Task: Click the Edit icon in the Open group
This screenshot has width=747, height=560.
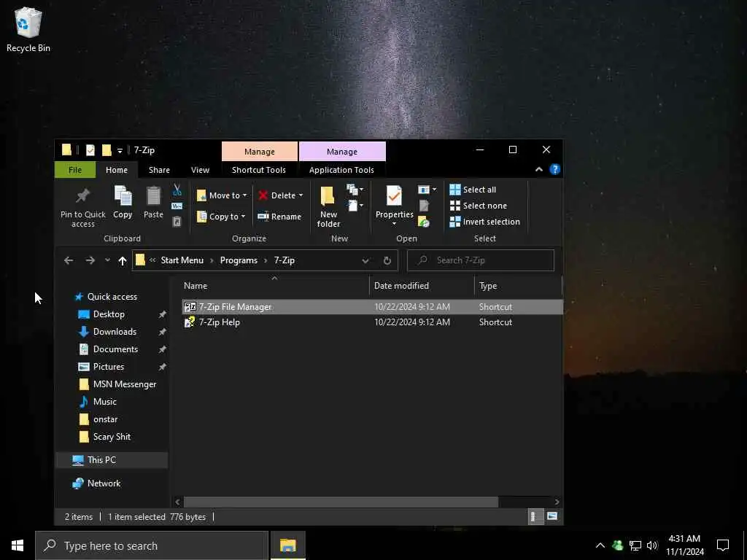Action: [x=424, y=206]
